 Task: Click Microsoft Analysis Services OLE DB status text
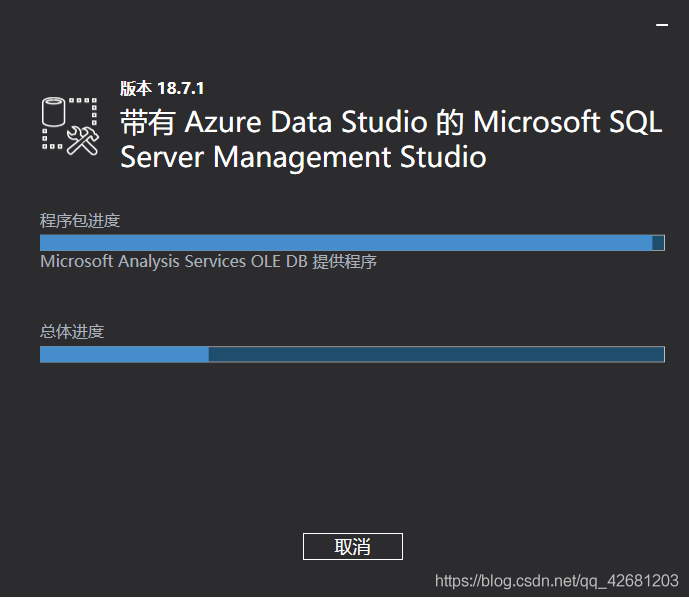tap(173, 262)
